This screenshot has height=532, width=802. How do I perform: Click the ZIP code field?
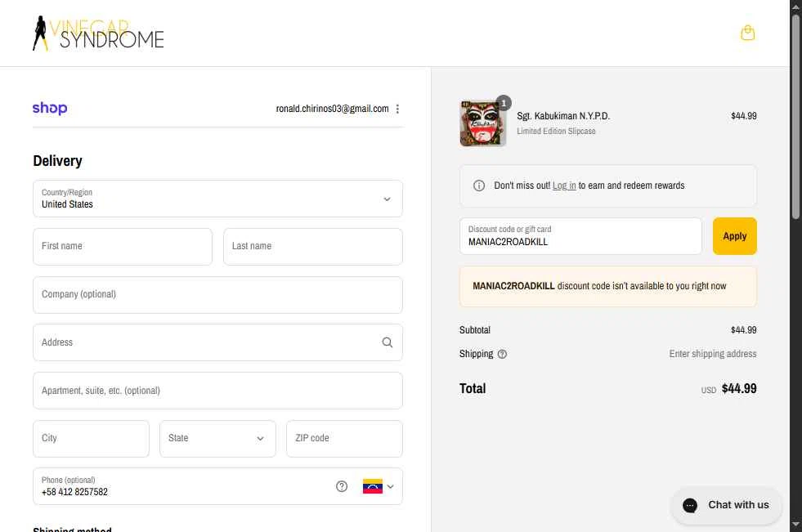pyautogui.click(x=345, y=439)
